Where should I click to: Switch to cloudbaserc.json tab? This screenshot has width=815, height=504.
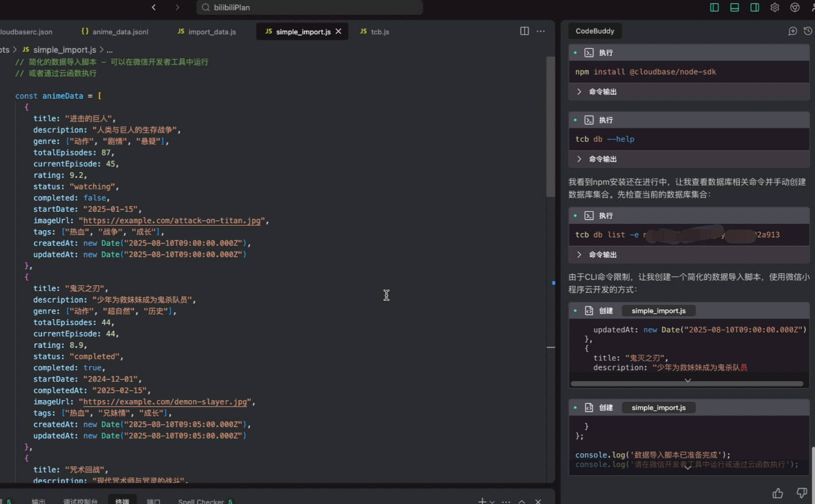coord(26,32)
